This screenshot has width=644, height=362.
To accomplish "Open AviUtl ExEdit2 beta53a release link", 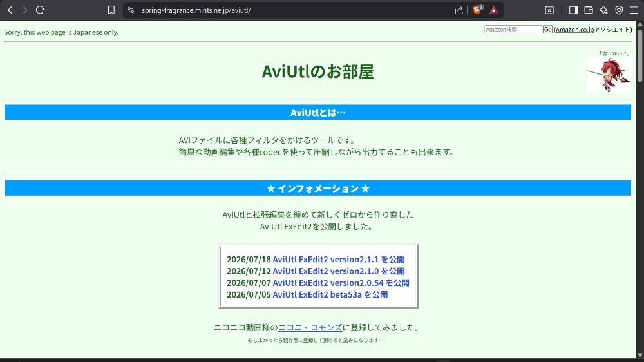I will point(330,294).
